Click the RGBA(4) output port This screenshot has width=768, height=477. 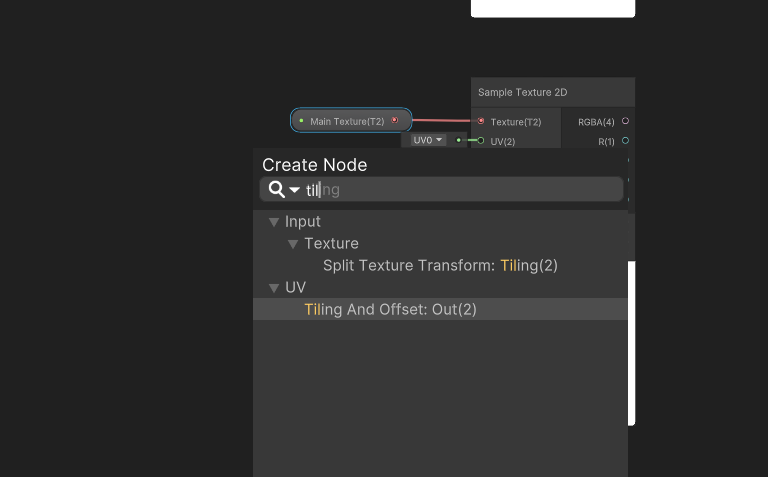[x=625, y=121]
